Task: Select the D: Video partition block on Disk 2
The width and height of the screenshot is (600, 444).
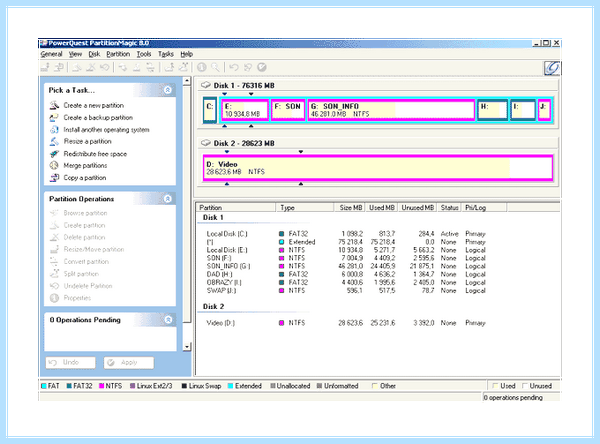Action: (x=378, y=168)
